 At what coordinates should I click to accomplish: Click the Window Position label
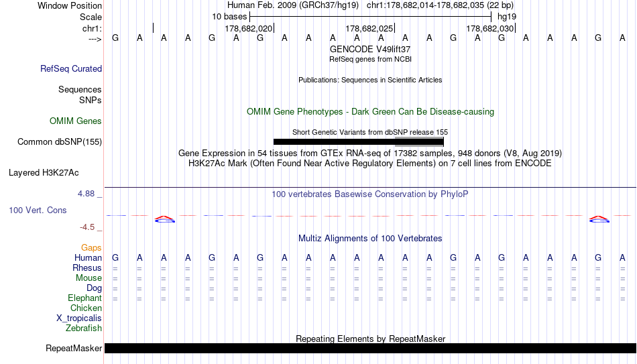click(x=70, y=5)
